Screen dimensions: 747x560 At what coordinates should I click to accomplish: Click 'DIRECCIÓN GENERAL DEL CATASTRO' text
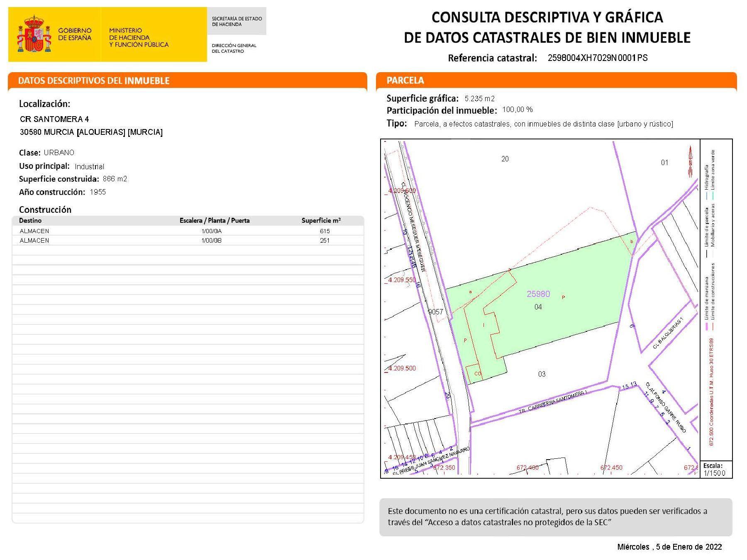pos(234,48)
